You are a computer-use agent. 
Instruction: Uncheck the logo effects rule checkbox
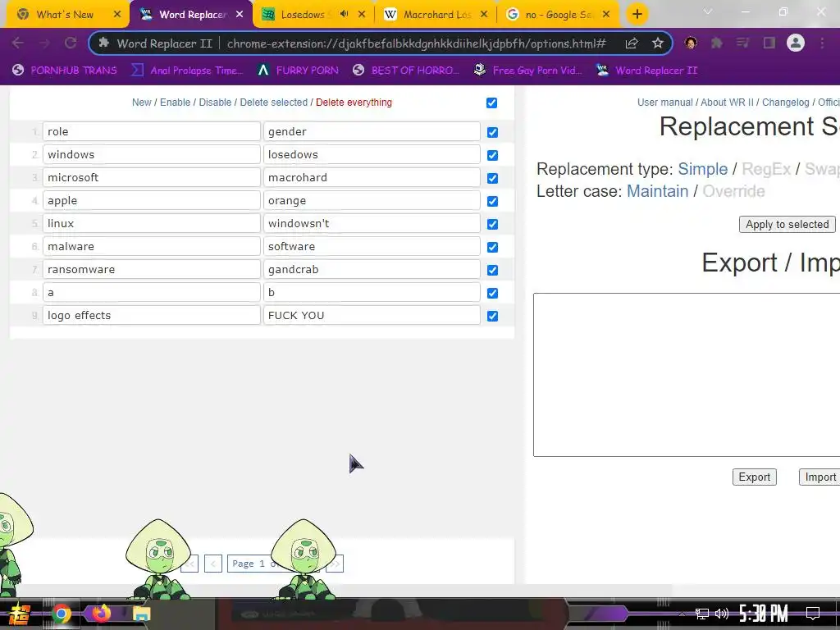pos(492,316)
